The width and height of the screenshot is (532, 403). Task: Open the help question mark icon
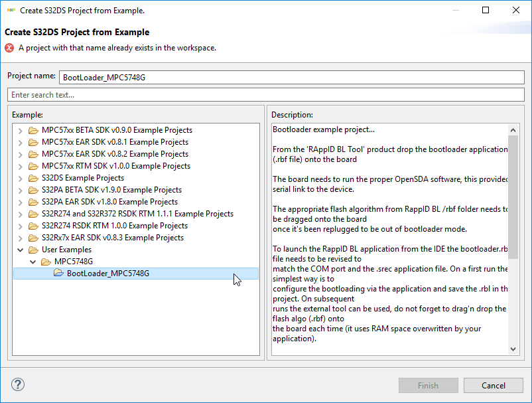point(18,384)
